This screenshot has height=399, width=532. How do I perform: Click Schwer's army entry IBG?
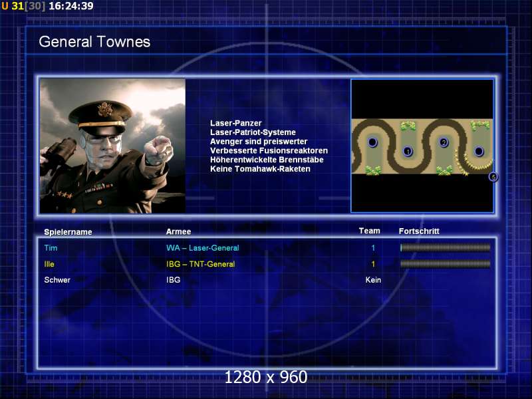coord(174,280)
